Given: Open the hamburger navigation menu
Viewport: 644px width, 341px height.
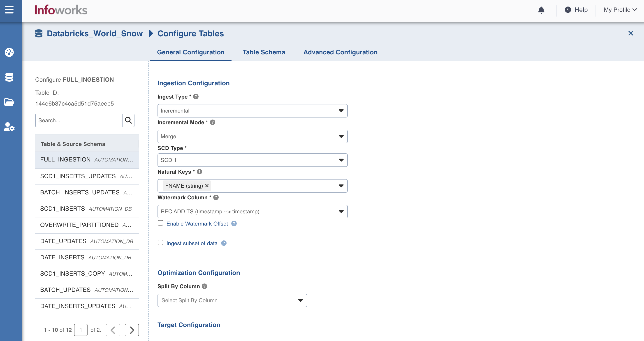Looking at the screenshot, I should [9, 10].
